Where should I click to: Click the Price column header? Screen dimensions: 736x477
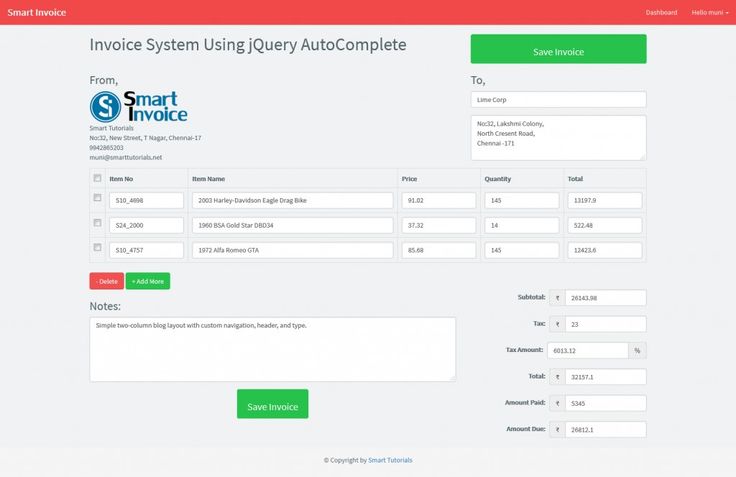coord(409,179)
